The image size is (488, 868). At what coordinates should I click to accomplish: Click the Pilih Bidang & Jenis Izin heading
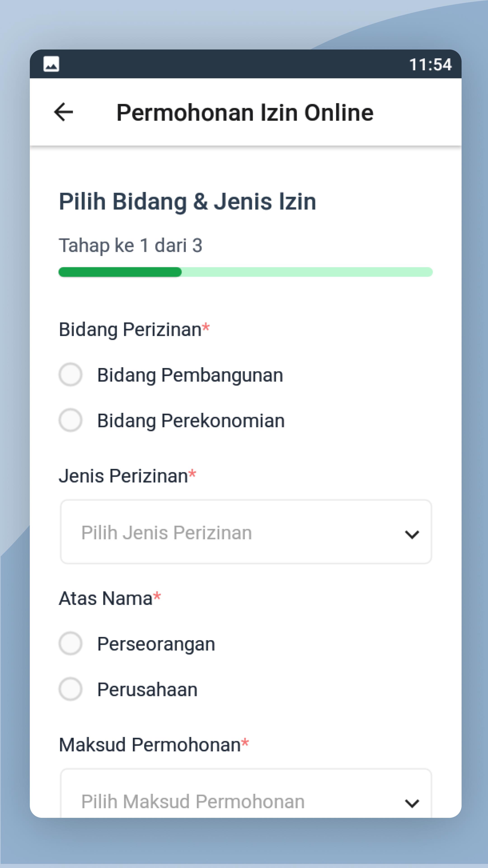coord(188,201)
